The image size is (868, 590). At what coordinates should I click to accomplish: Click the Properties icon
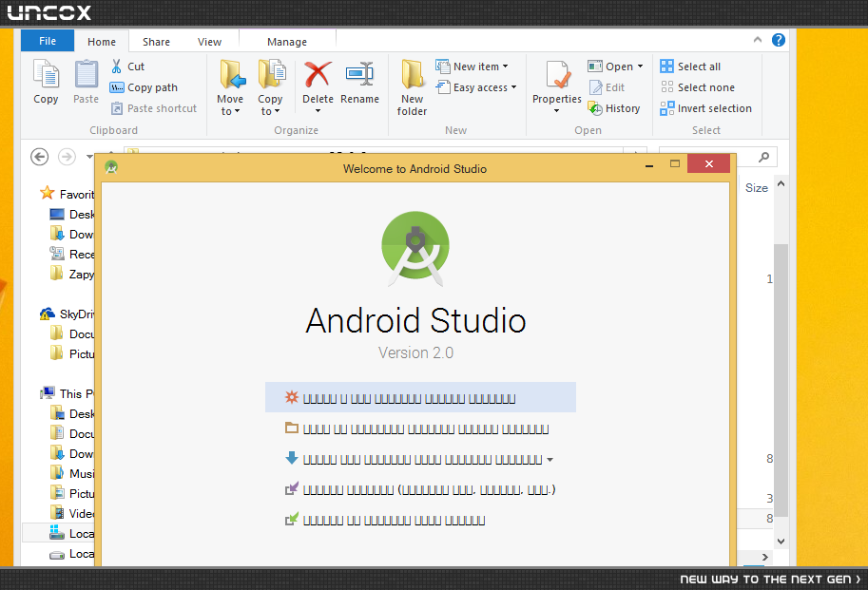point(558,75)
